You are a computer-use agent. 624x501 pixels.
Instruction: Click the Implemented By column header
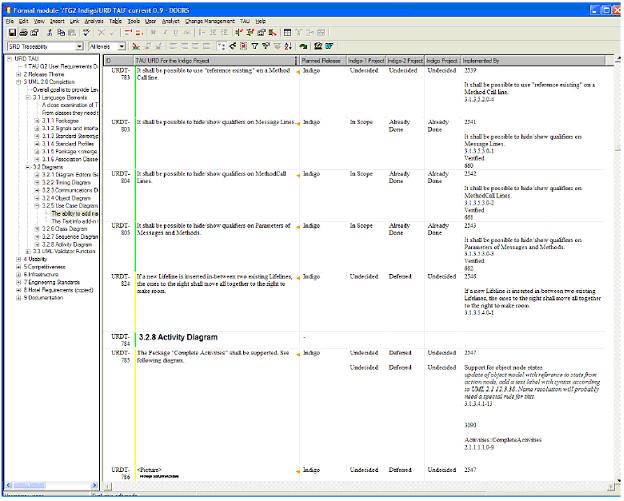click(x=532, y=61)
